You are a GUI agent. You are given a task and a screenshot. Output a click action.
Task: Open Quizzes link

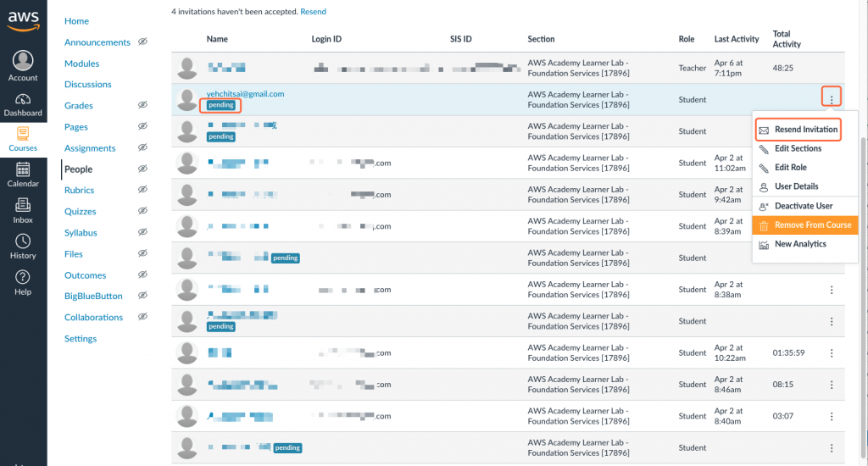pyautogui.click(x=80, y=212)
